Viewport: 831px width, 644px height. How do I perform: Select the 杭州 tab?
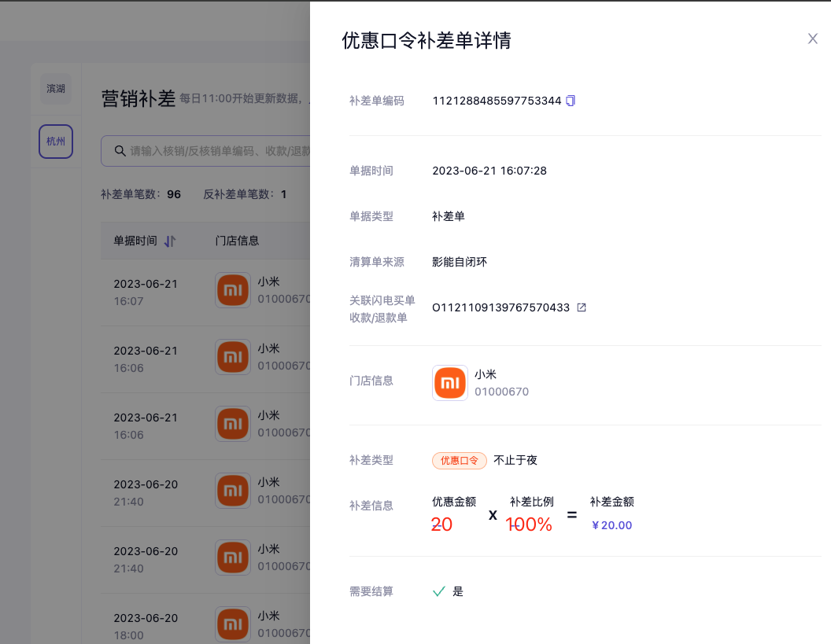coord(56,142)
